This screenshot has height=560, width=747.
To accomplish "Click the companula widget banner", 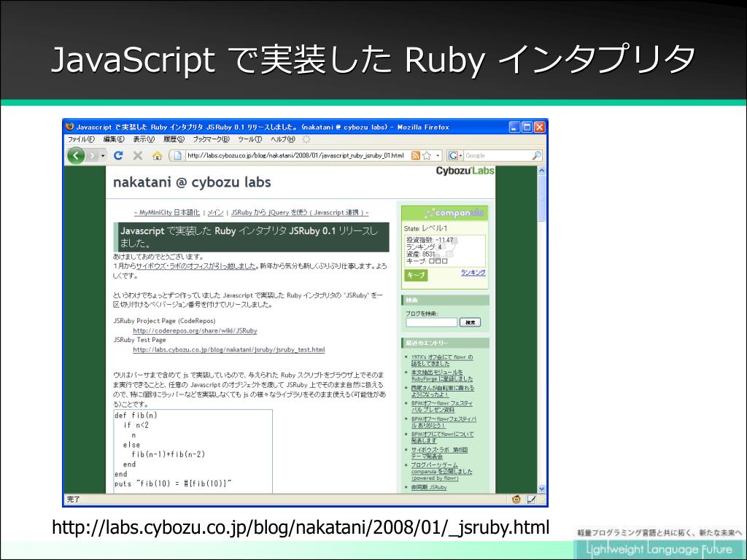I will tap(444, 212).
